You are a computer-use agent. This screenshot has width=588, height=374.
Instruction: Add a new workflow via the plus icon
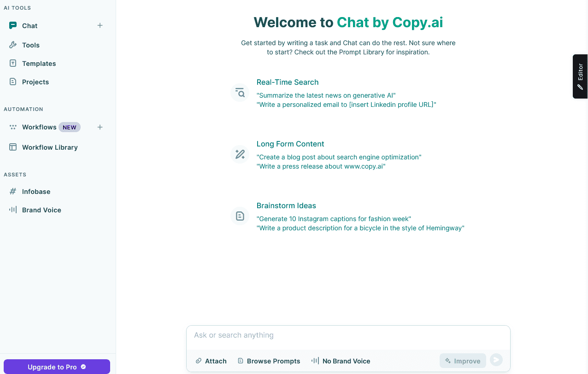[100, 127]
